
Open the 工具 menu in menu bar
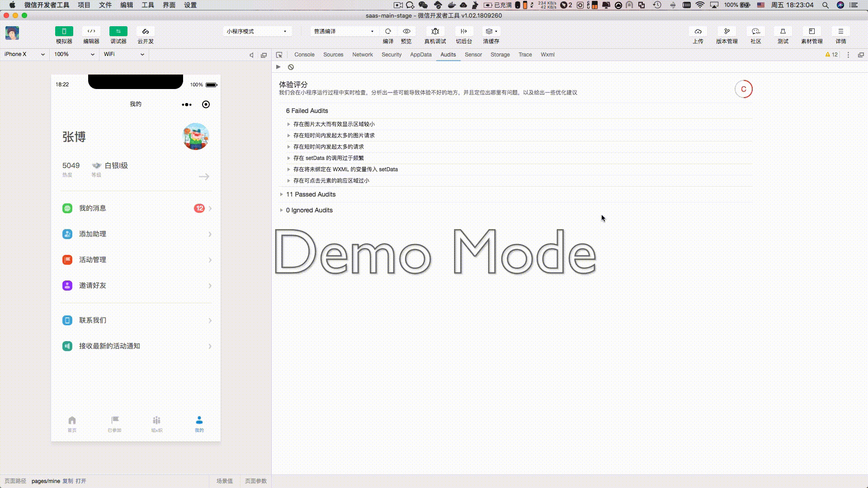pyautogui.click(x=147, y=5)
